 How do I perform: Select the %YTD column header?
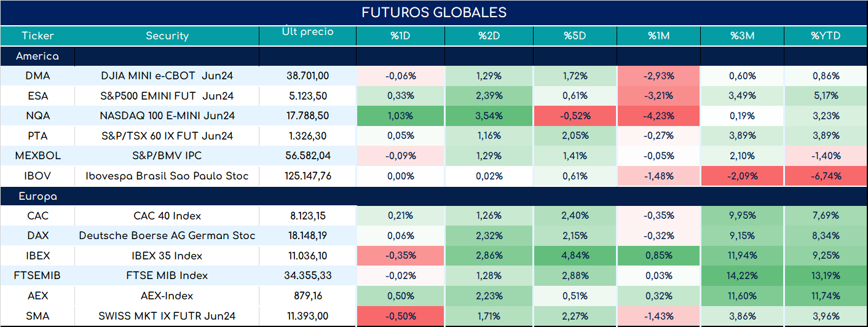[826, 36]
